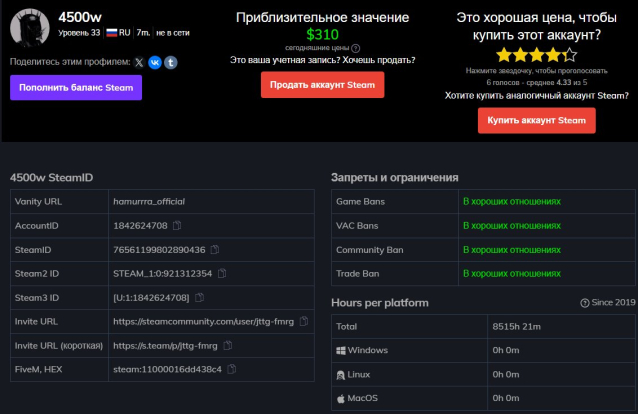Select steam:11000016dd438c4 text
Image resolution: width=638 pixels, height=414 pixels.
click(x=167, y=369)
